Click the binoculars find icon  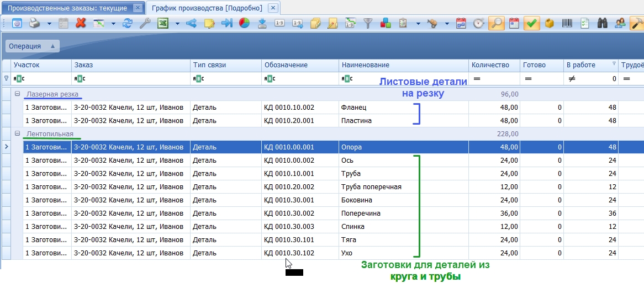602,24
